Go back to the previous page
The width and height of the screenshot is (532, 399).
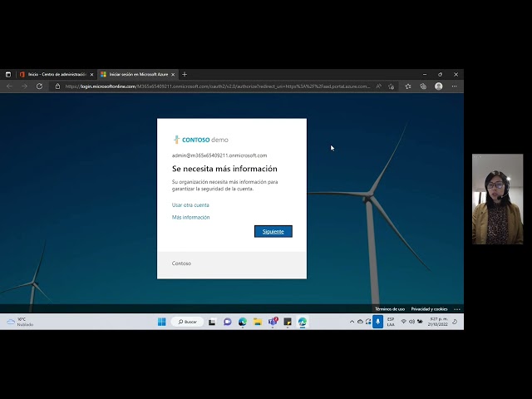tap(9, 86)
